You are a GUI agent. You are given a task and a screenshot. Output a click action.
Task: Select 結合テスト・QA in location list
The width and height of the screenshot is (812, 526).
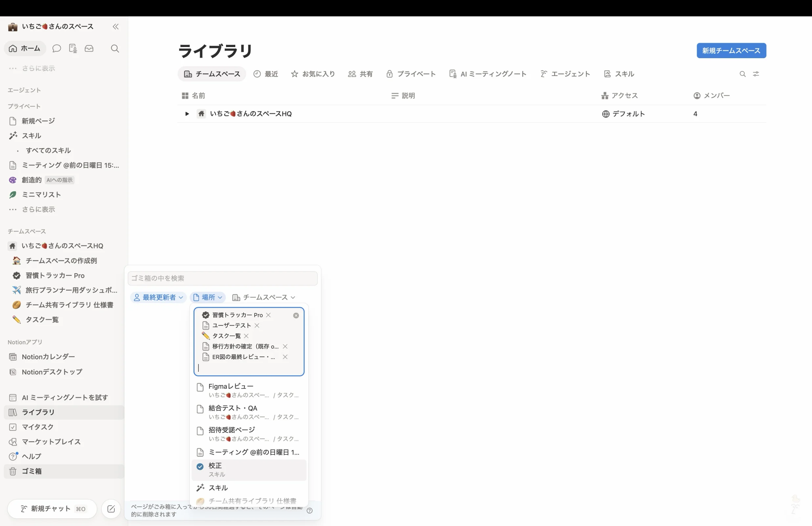(249, 412)
